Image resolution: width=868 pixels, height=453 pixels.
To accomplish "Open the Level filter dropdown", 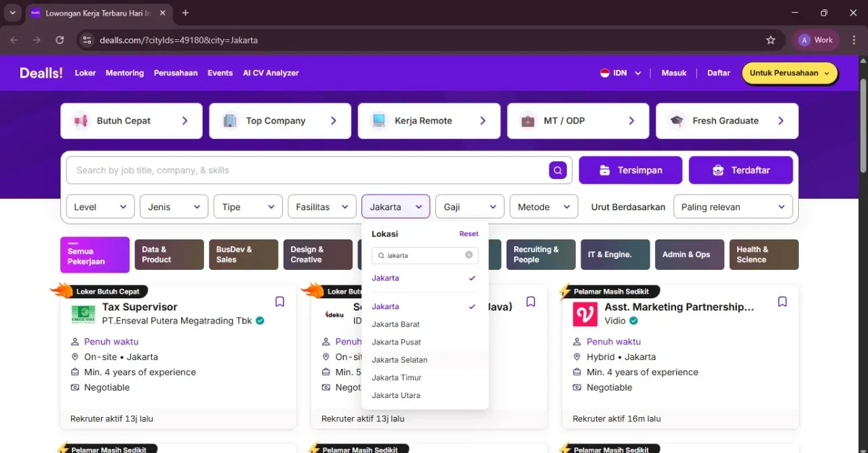I will pyautogui.click(x=100, y=207).
